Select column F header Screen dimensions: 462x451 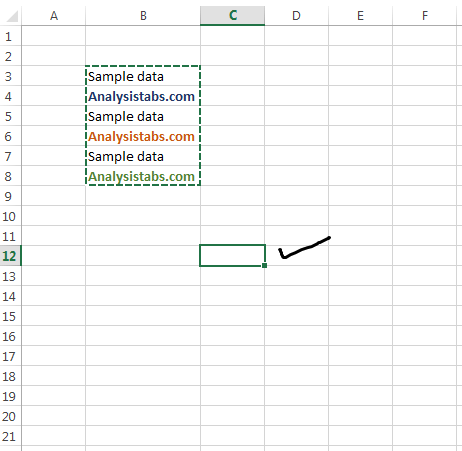point(425,16)
